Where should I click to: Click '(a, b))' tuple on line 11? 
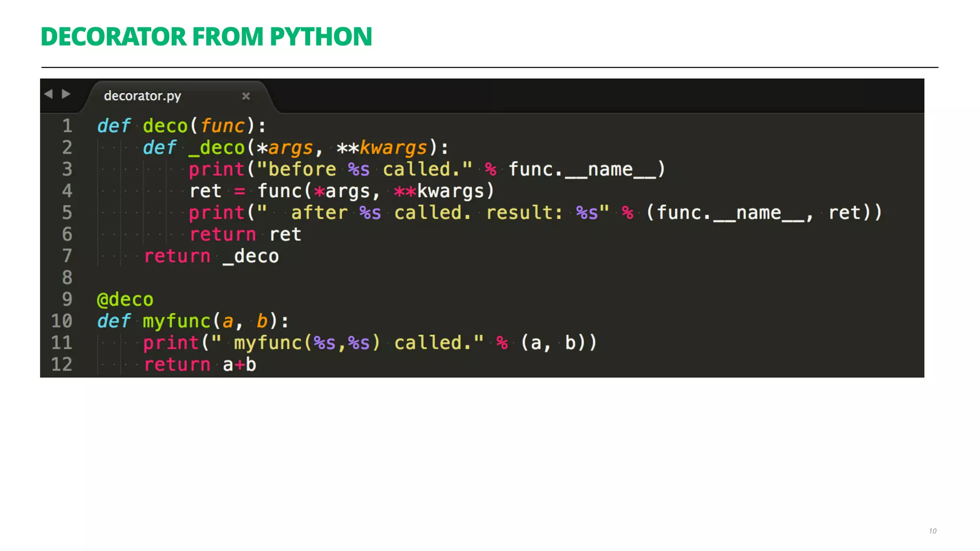(559, 343)
